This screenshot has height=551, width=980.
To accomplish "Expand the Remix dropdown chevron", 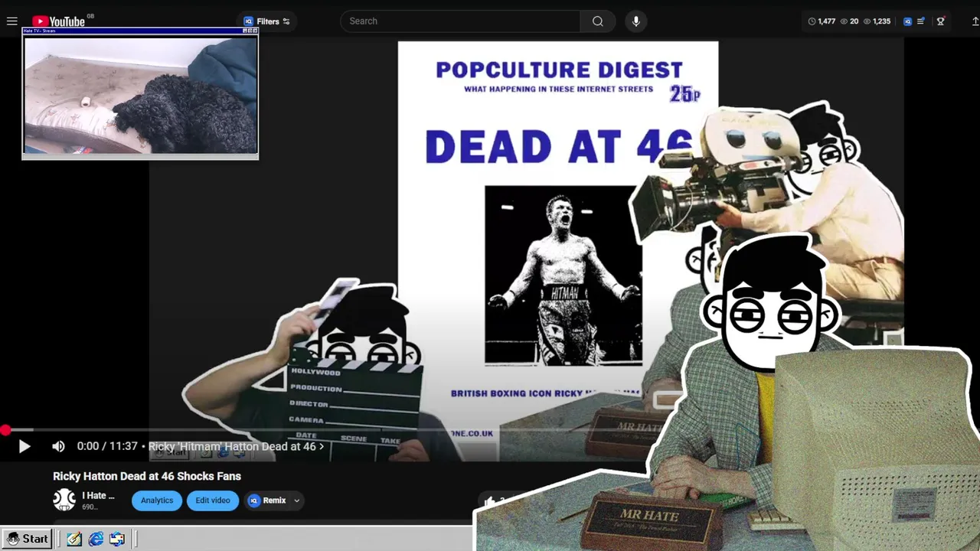I will point(296,500).
